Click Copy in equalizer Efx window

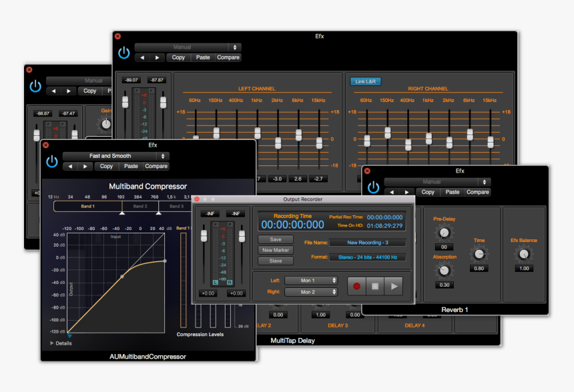tap(178, 57)
